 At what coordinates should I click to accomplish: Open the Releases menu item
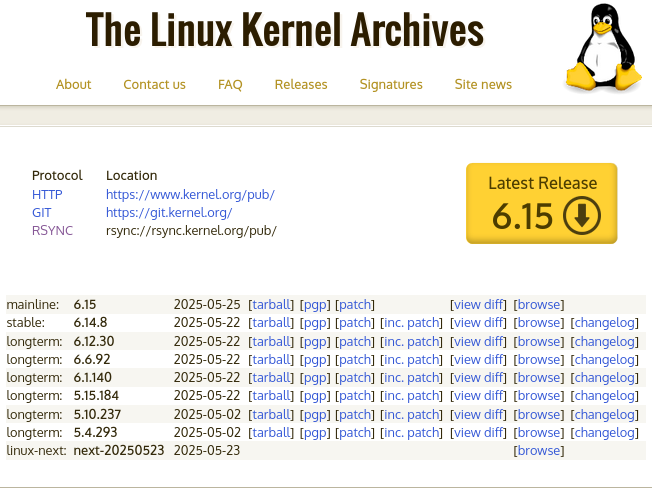[301, 84]
